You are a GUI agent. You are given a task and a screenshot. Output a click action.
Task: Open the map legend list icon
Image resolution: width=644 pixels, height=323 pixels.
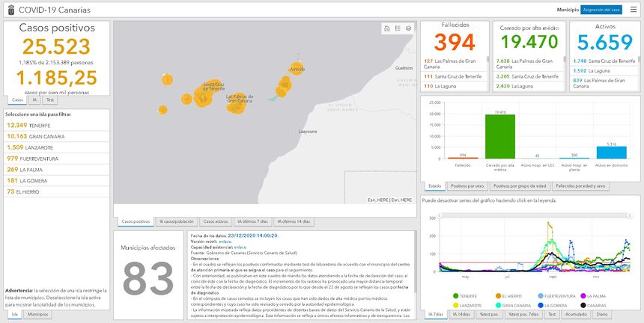(x=398, y=28)
